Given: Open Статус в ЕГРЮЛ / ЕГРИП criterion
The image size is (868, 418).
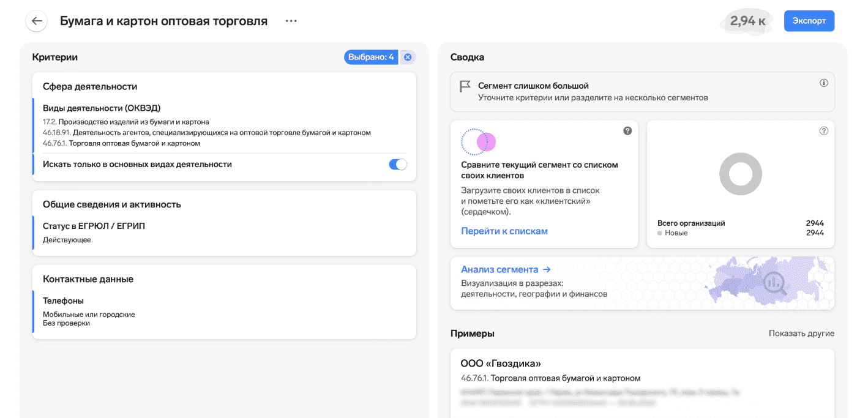Looking at the screenshot, I should [94, 226].
